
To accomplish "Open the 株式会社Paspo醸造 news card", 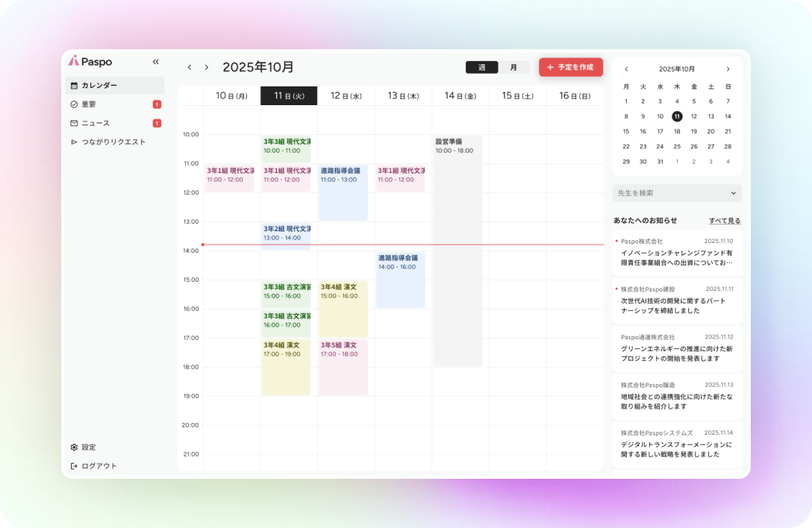I will click(677, 397).
